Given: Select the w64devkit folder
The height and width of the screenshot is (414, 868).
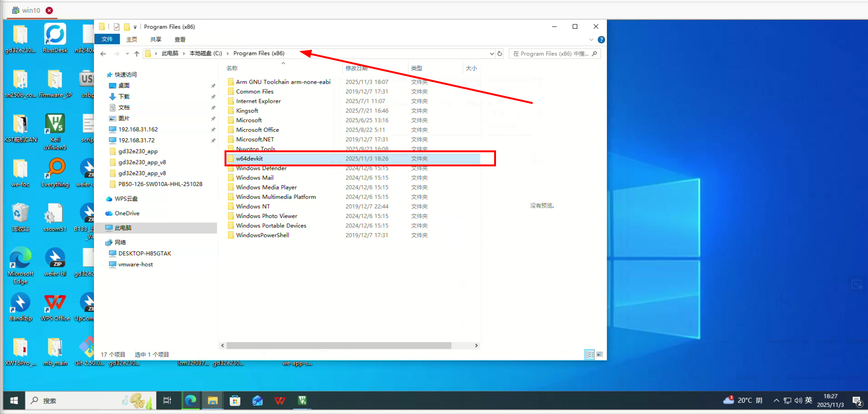Looking at the screenshot, I should (249, 158).
